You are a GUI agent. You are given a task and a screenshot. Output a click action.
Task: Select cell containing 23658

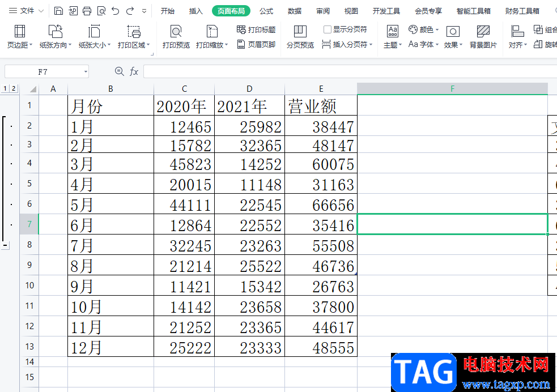click(x=249, y=306)
